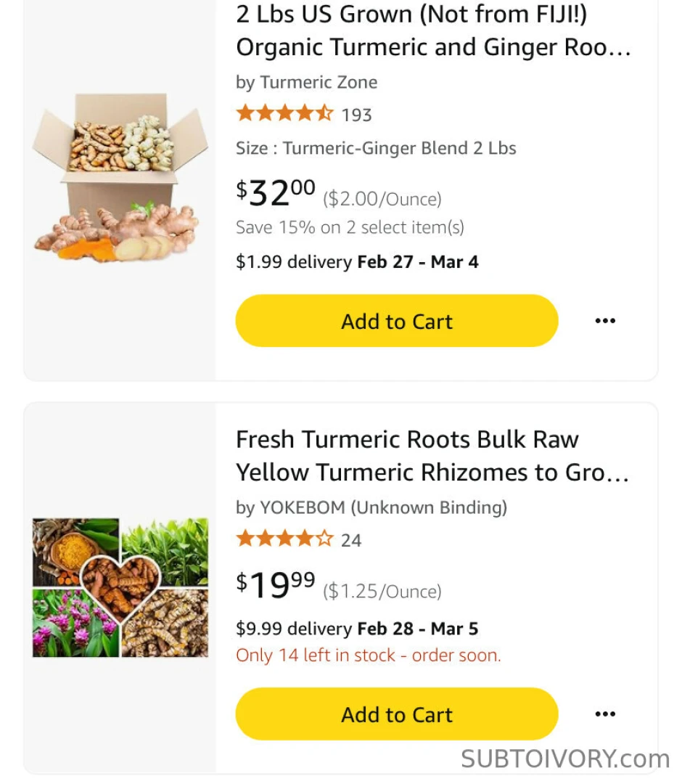682x784 pixels.
Task: Click '$1.99 delivery Feb 27 - Mar 4' text
Action: 357,261
